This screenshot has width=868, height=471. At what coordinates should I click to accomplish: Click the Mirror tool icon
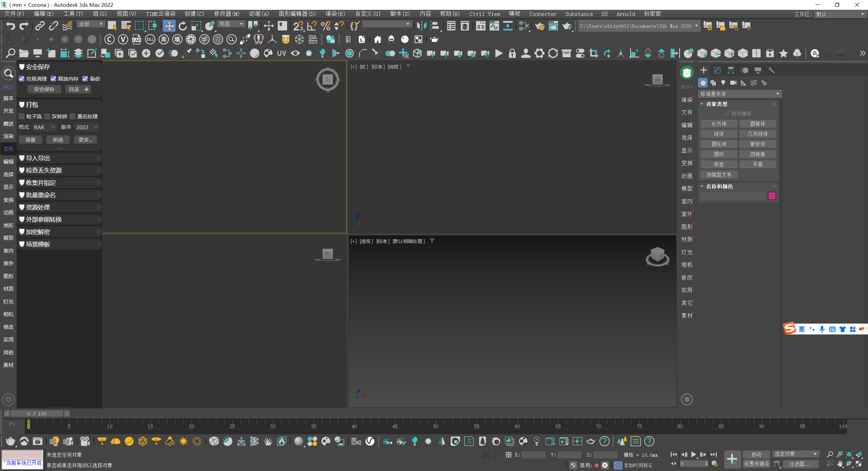point(421,26)
